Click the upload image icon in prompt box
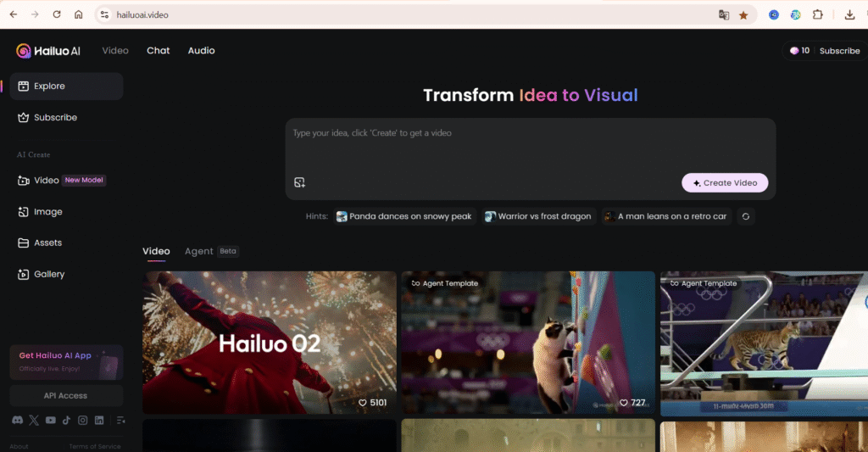This screenshot has width=868, height=452. (299, 182)
